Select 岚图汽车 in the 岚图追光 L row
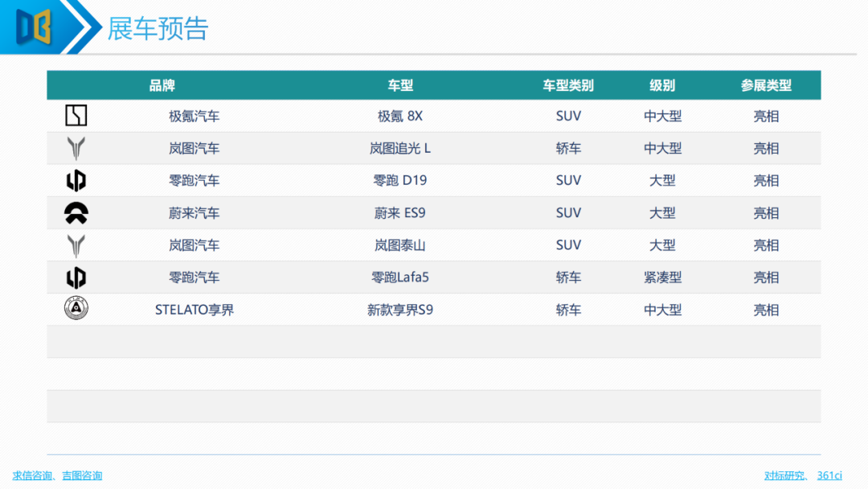 (194, 149)
